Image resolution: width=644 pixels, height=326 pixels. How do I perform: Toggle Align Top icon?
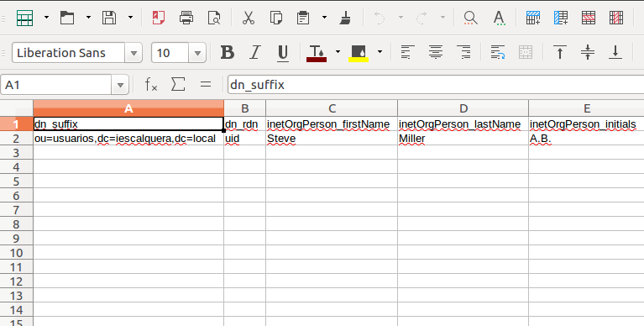[560, 52]
